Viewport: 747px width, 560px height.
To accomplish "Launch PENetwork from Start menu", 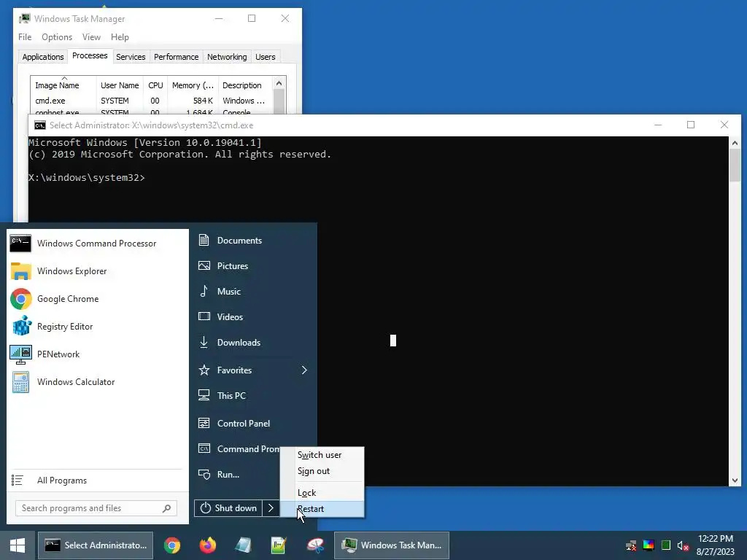I will coord(97,354).
